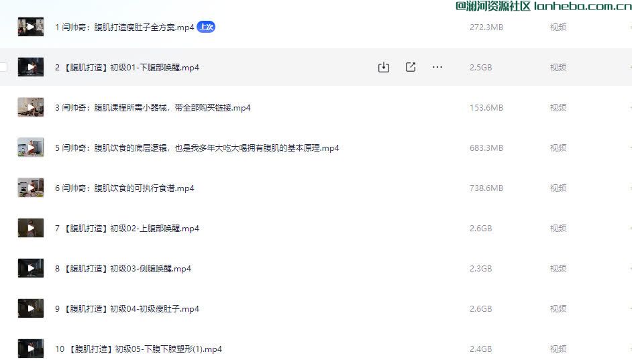
Task: Select the 2.5GB size cell
Action: (x=480, y=68)
